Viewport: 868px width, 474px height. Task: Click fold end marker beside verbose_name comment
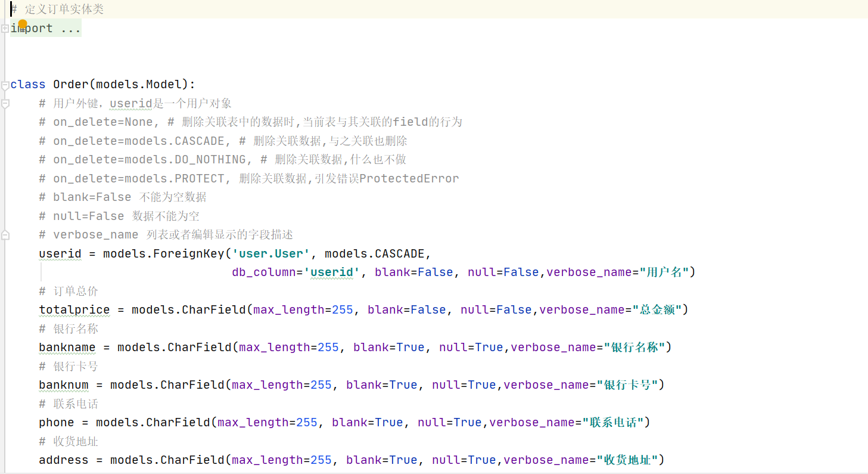point(5,235)
